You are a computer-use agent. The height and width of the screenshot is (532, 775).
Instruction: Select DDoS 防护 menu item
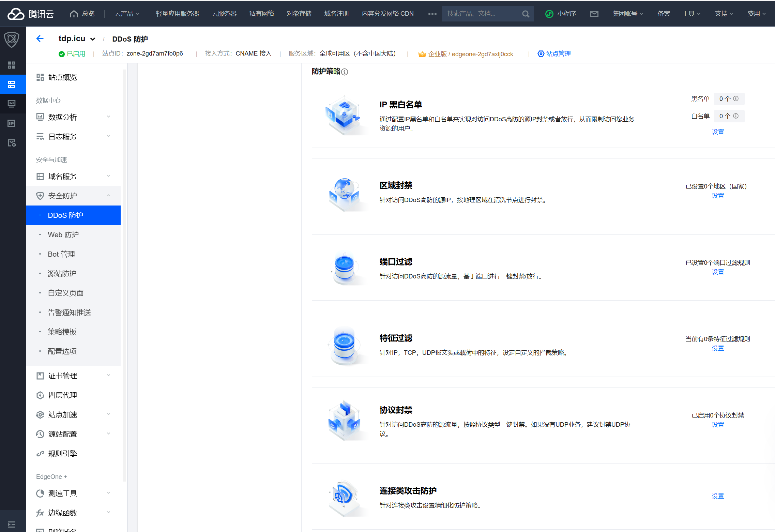(x=73, y=215)
